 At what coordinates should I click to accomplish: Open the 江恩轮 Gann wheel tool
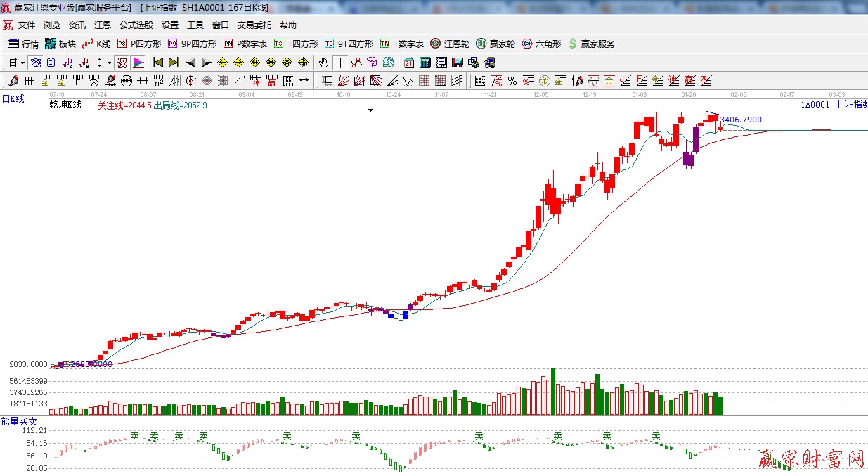pyautogui.click(x=450, y=44)
